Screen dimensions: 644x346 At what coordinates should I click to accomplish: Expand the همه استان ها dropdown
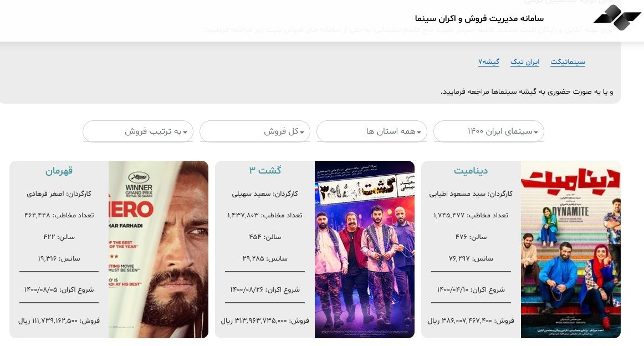tap(372, 131)
